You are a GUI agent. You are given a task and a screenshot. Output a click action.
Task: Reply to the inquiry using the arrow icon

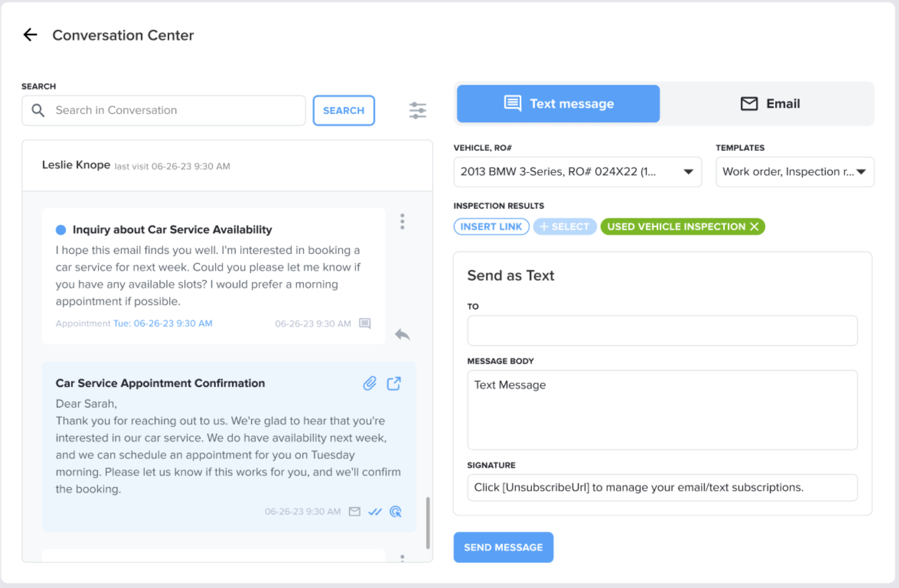pos(402,334)
